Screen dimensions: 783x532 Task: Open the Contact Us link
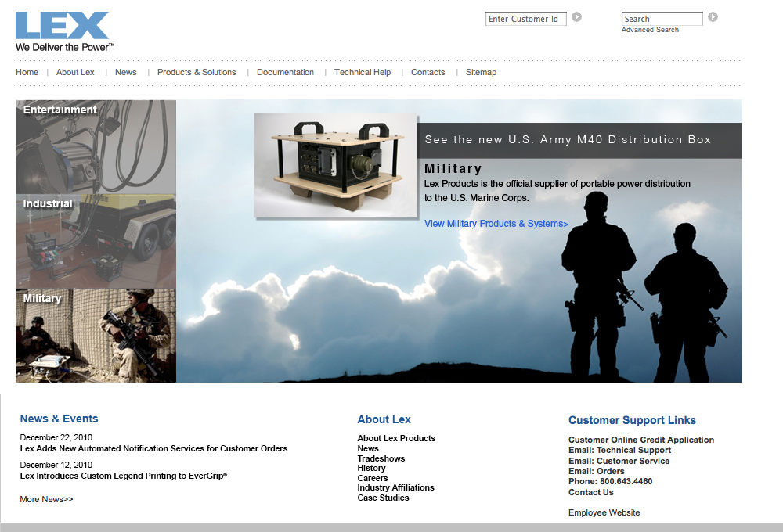click(590, 493)
